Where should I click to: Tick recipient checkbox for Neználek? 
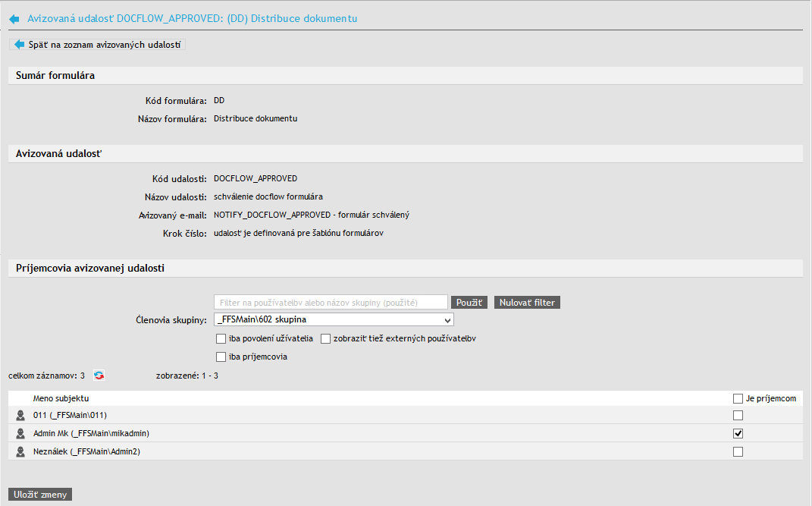tap(738, 452)
